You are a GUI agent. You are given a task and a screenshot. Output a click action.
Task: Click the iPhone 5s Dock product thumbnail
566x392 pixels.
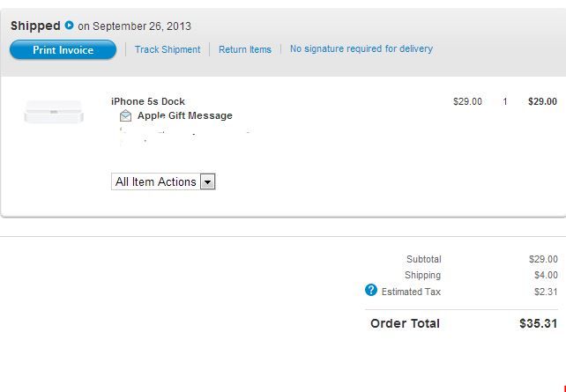(x=54, y=112)
